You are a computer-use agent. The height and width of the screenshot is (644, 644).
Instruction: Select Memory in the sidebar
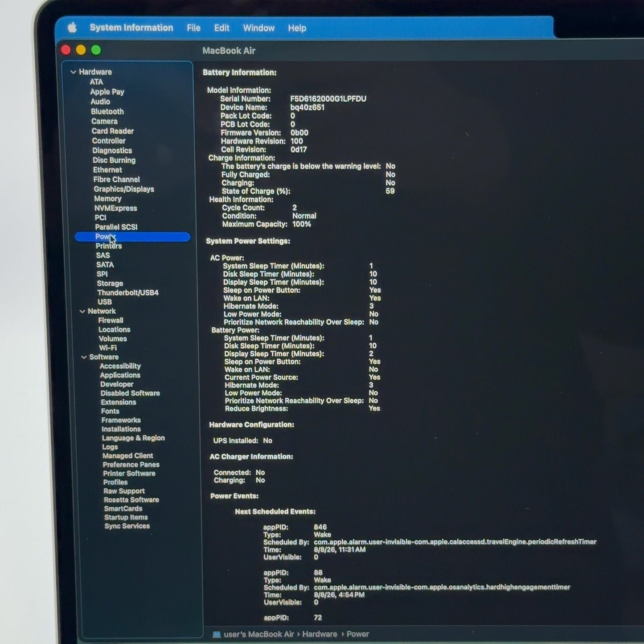point(108,199)
